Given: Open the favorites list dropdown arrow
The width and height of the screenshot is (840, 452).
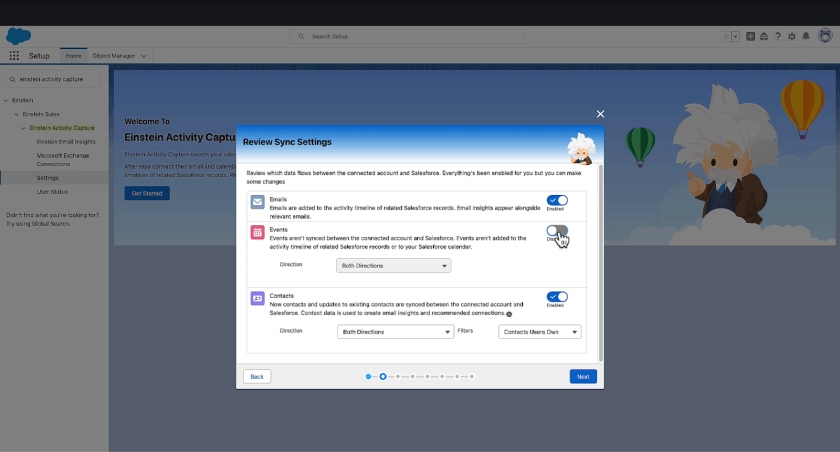Looking at the screenshot, I should pos(736,36).
